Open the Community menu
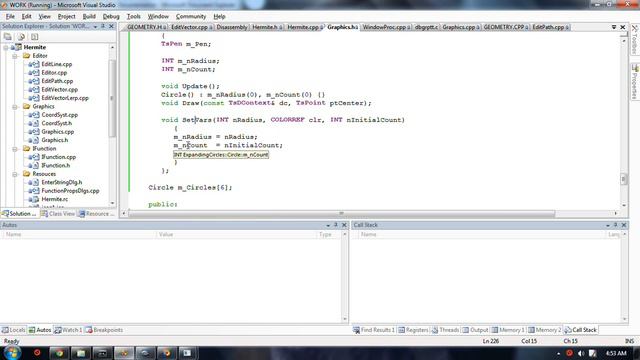 (191, 16)
